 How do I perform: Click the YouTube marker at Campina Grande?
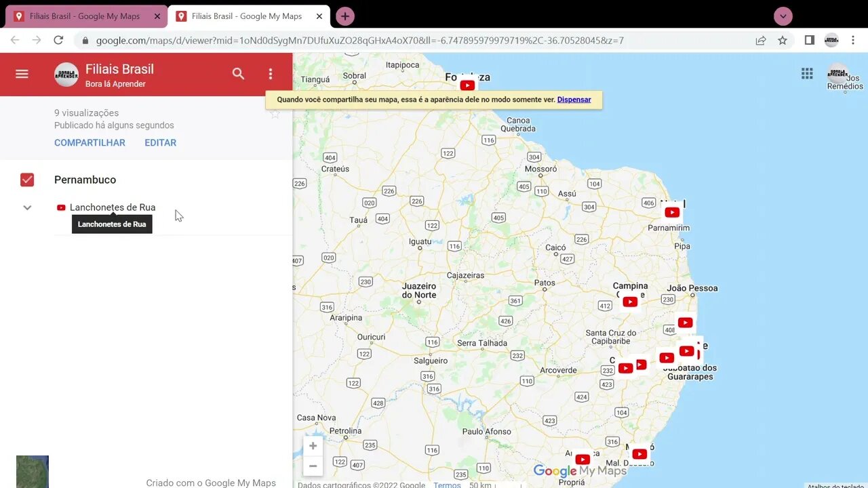pos(630,302)
